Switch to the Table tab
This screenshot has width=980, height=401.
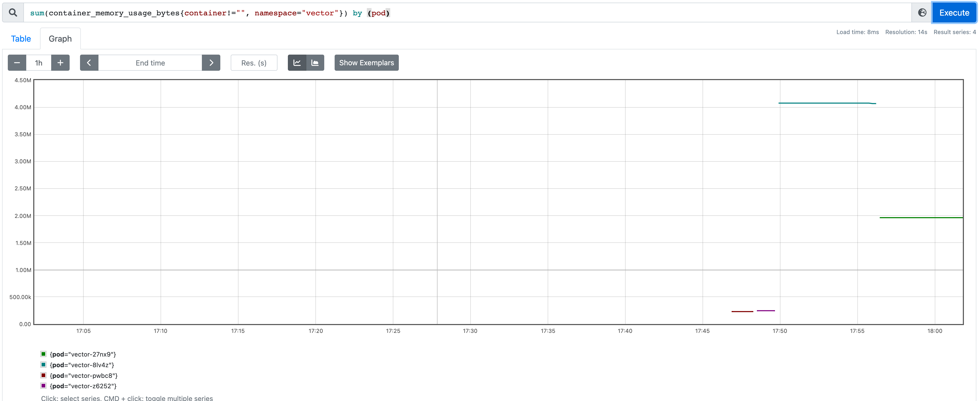[21, 38]
